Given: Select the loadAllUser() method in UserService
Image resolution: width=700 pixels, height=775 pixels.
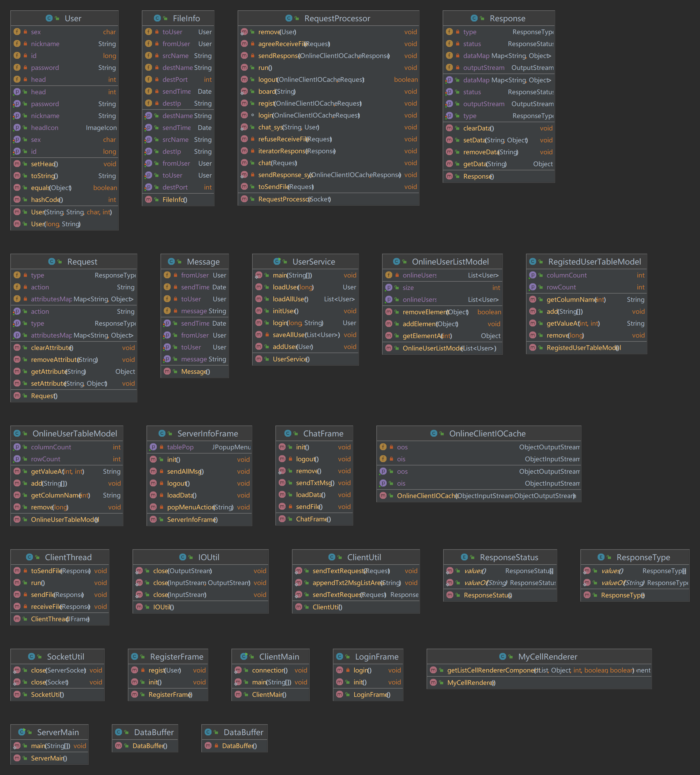Looking at the screenshot, I should tap(290, 299).
